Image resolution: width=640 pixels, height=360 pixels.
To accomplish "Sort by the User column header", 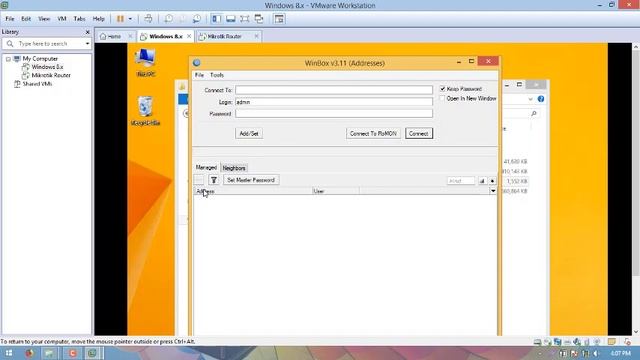I will point(336,191).
